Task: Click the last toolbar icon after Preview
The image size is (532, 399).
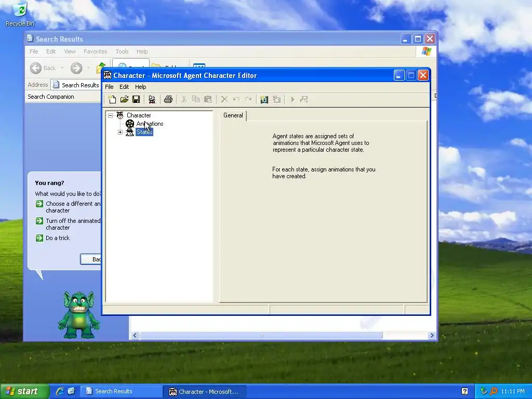Action: tap(304, 99)
